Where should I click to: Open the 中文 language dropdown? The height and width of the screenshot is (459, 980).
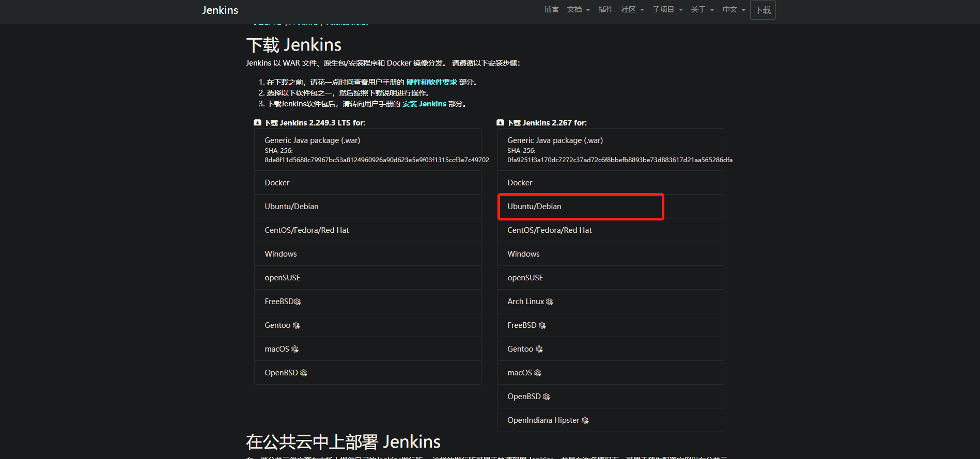(x=734, y=9)
